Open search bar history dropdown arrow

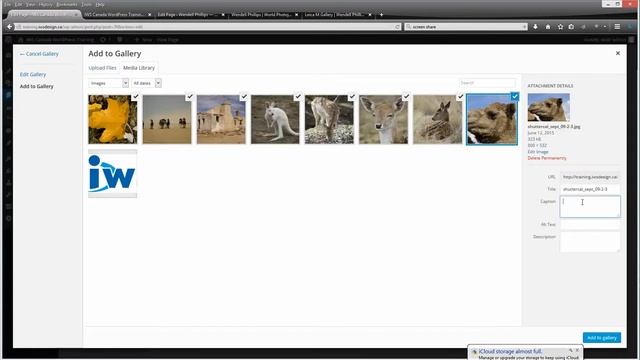524,27
